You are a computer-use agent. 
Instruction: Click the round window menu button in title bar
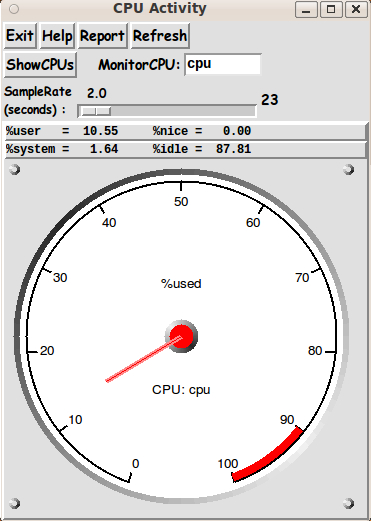point(14,9)
